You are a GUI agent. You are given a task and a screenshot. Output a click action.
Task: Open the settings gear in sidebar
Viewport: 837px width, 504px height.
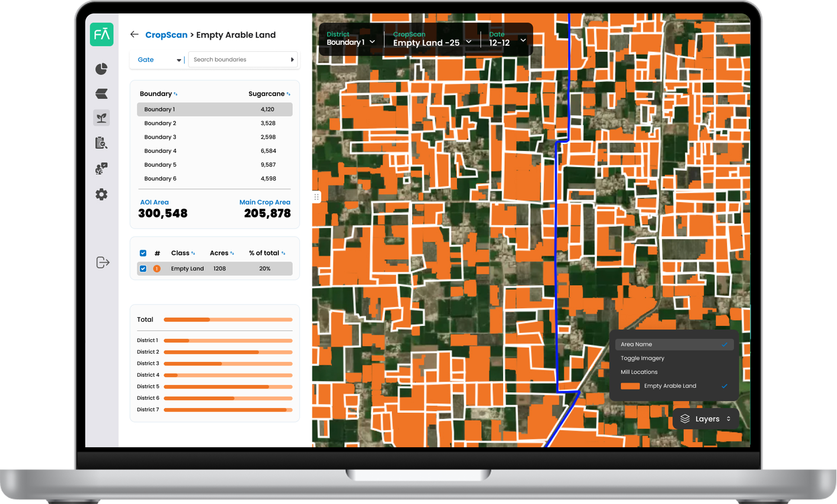coord(101,195)
